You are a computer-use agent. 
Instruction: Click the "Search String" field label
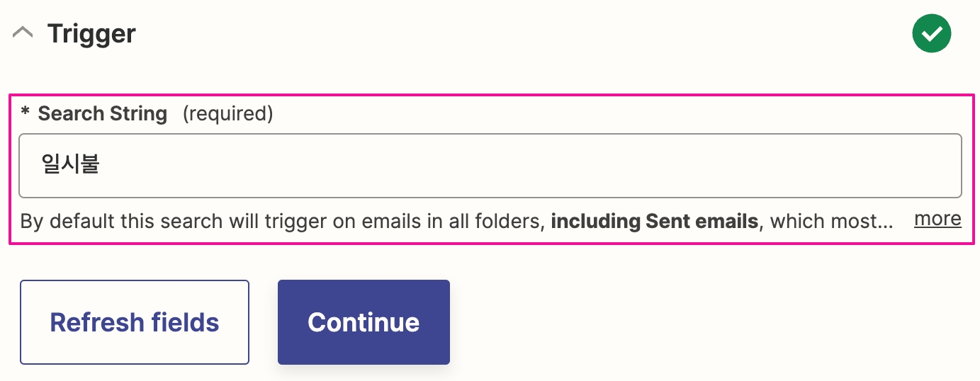[102, 113]
